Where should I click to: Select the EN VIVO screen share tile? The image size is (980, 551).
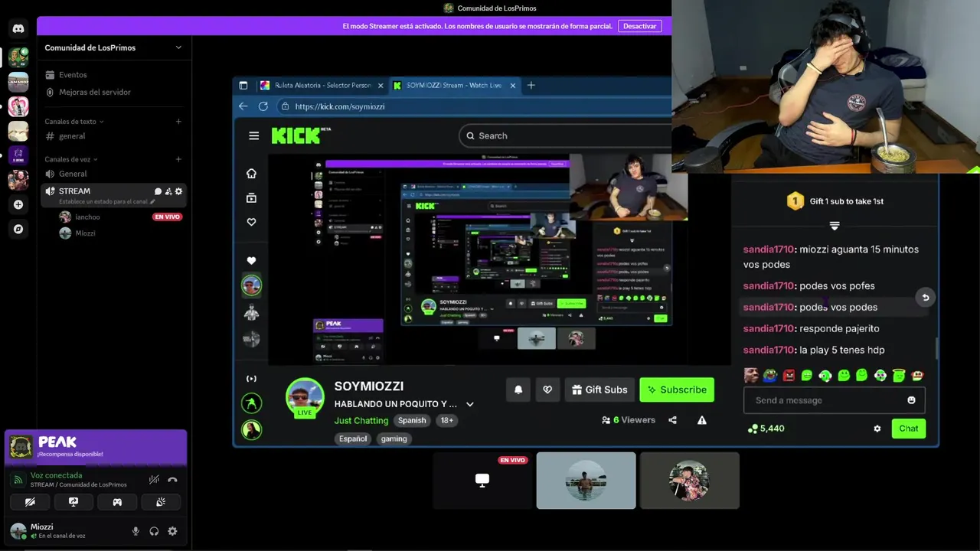click(x=482, y=481)
